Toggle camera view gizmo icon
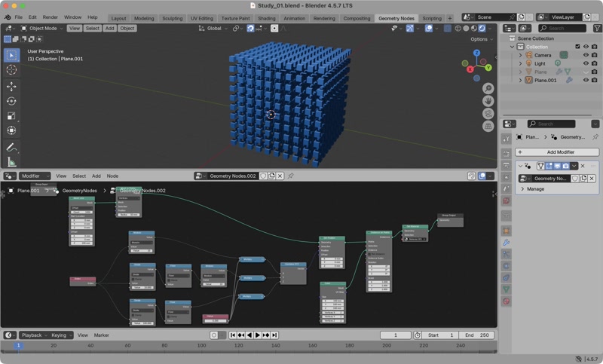The image size is (603, 364). (x=488, y=114)
